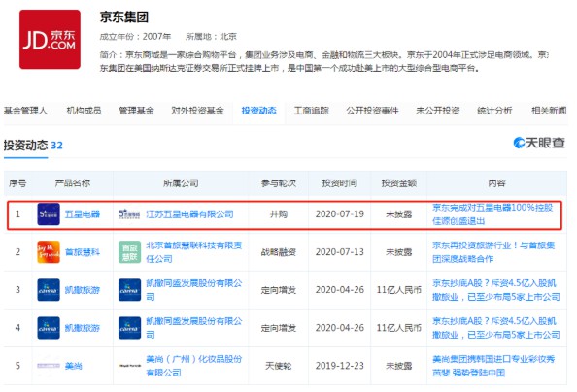The width and height of the screenshot is (577, 392).
Task: Open the 凯撒旅游 link in row 3
Action: tap(83, 290)
